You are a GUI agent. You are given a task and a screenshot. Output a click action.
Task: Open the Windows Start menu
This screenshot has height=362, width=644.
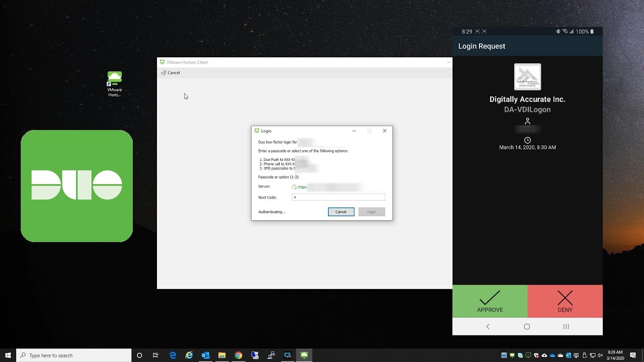[8, 355]
